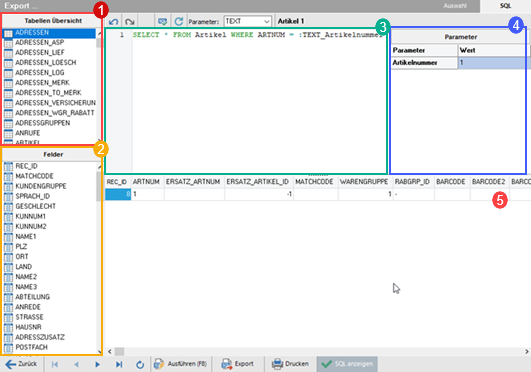Click the icon left of refresh in SQL toolbar
This screenshot has height=372, width=531.
pyautogui.click(x=163, y=22)
